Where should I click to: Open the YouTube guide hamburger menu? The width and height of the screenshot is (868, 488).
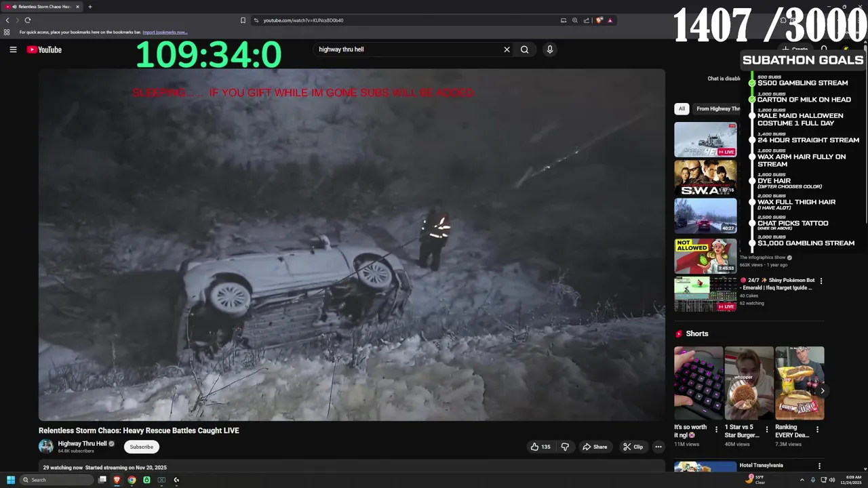coord(13,49)
